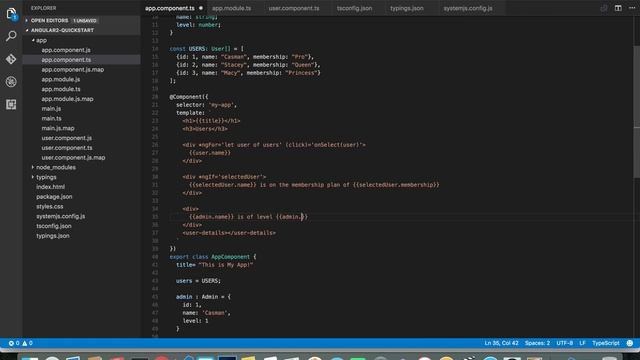Click Ln 35, Col 42 to go to line
This screenshot has width=640, height=360.
501,343
